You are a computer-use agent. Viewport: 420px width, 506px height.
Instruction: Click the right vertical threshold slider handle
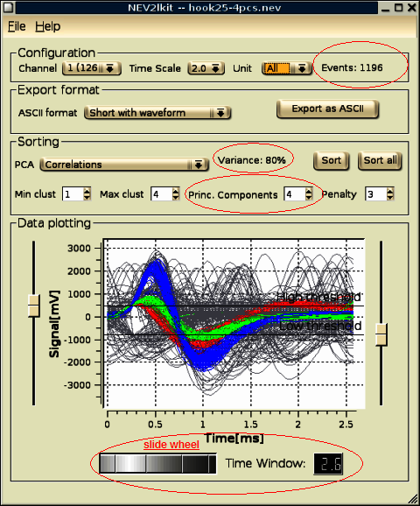[381, 335]
